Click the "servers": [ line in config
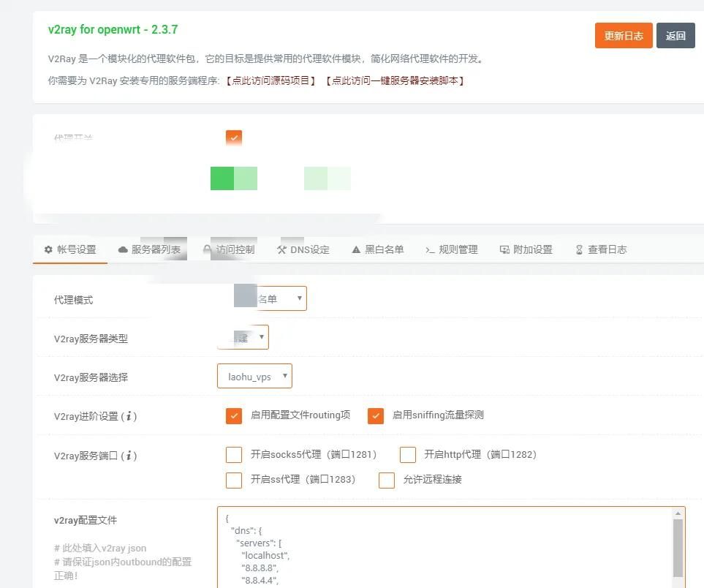The image size is (704, 588). [x=259, y=543]
